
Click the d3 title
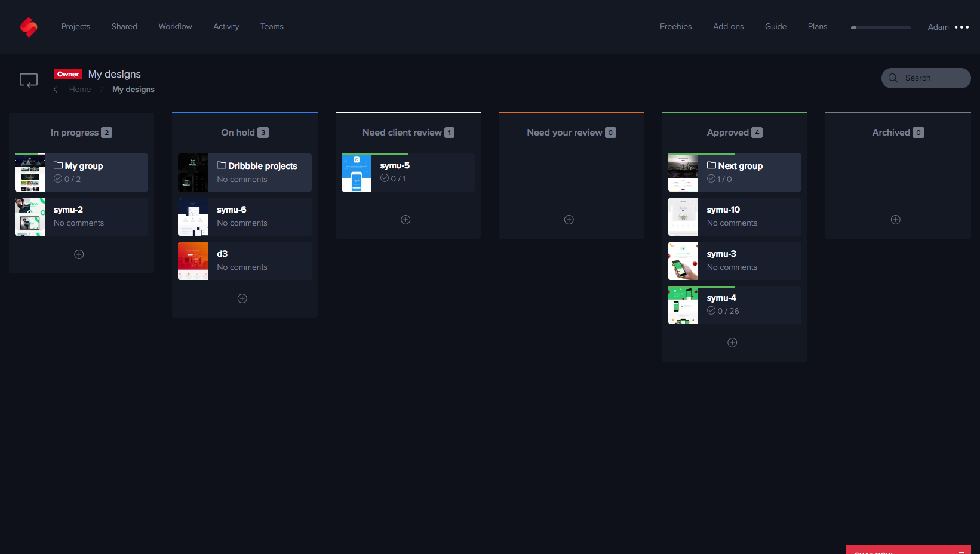pos(222,254)
